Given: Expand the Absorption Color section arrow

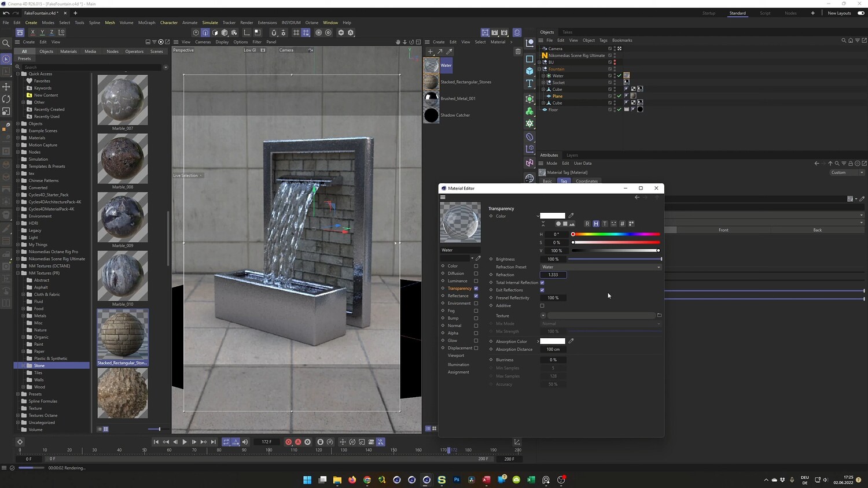Looking at the screenshot, I should [x=538, y=342].
